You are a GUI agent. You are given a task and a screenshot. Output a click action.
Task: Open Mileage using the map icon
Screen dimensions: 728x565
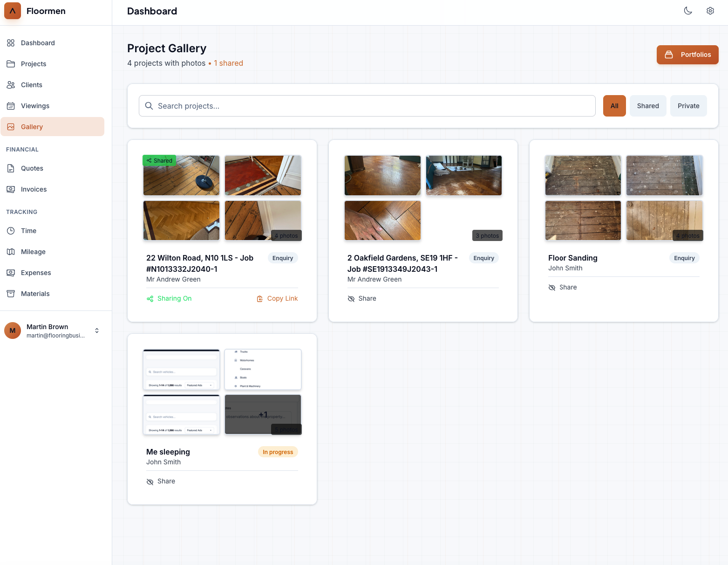tap(11, 252)
